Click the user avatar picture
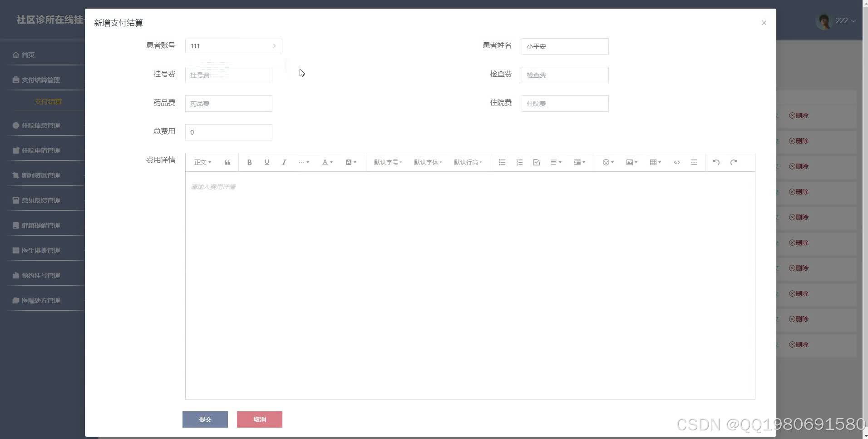868x439 pixels. tap(824, 21)
